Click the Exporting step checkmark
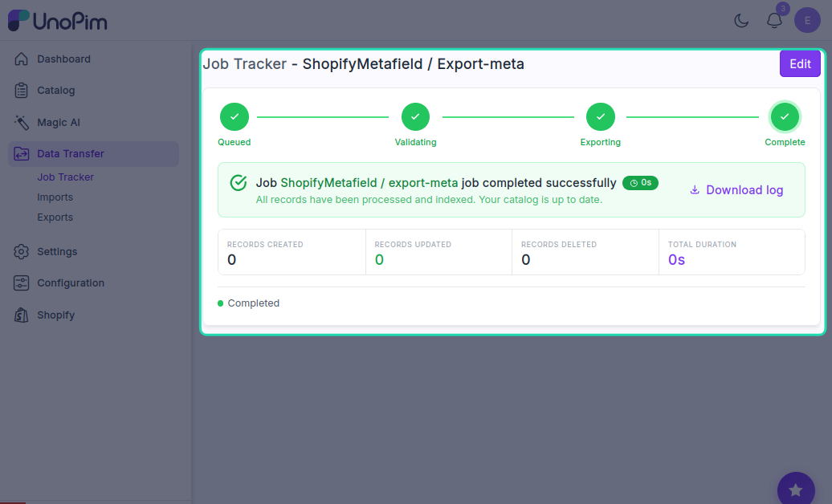 click(x=601, y=116)
